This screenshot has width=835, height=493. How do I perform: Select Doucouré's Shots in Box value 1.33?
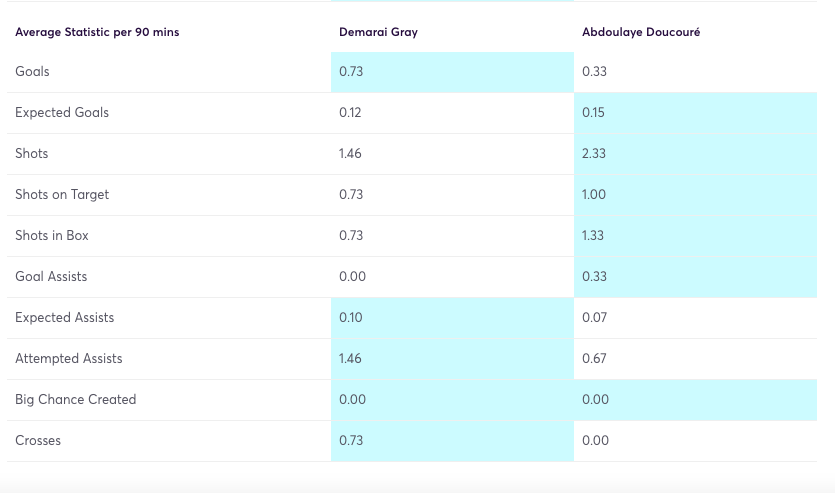[x=593, y=235]
